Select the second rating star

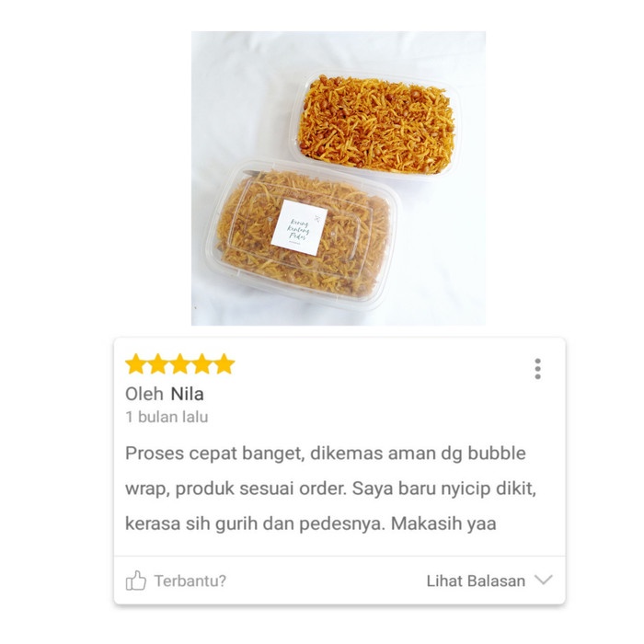point(157,364)
